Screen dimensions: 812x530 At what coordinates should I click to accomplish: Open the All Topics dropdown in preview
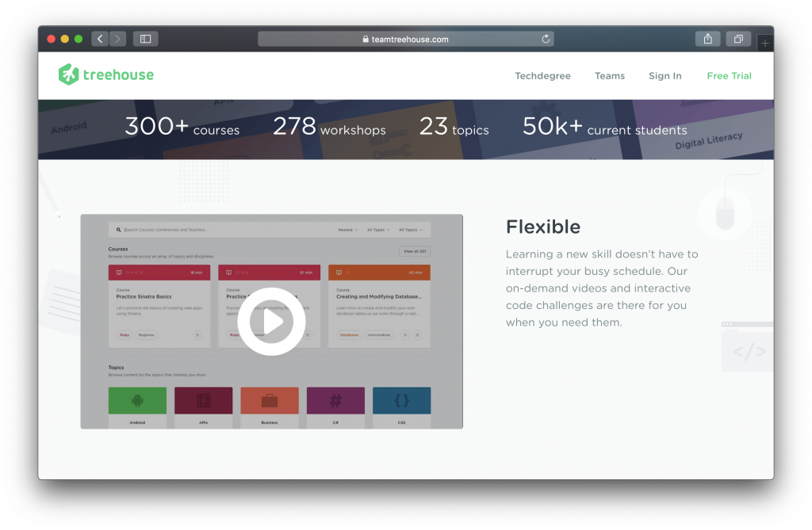coord(410,230)
